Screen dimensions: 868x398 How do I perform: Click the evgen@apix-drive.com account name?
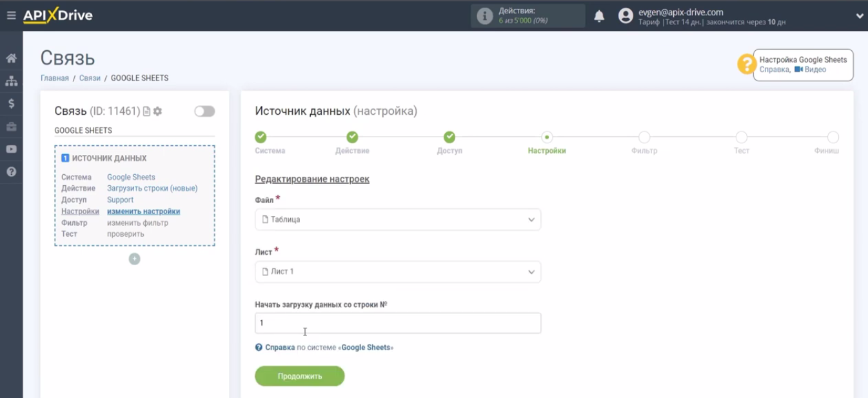pos(680,12)
